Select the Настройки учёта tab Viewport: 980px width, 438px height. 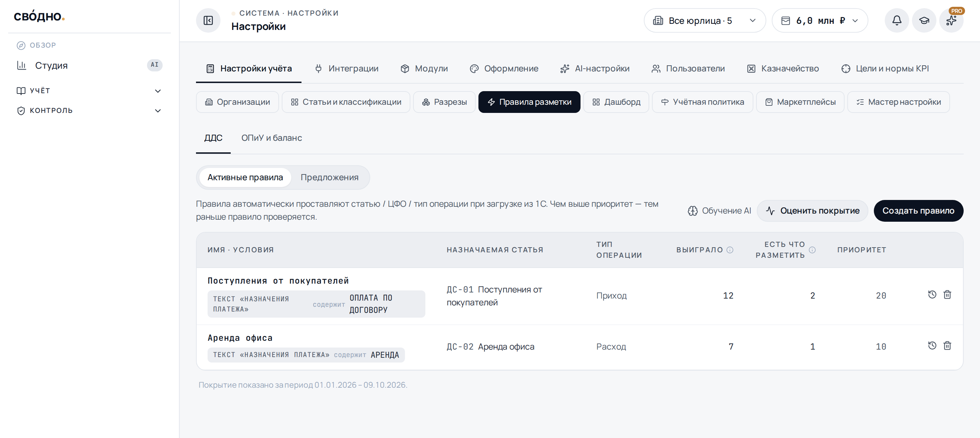[x=249, y=69]
